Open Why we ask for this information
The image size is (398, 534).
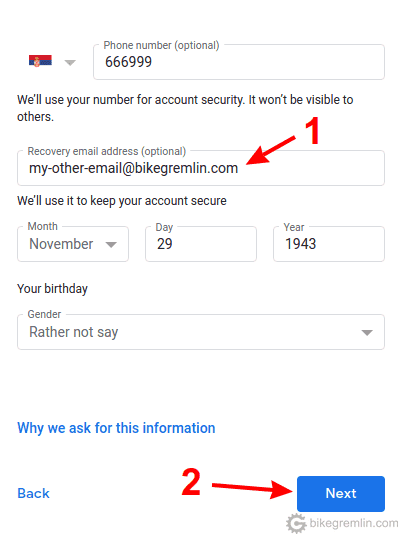(116, 428)
